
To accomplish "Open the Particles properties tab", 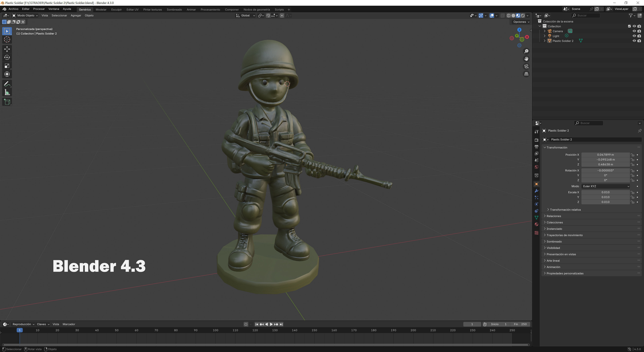I will (536, 198).
